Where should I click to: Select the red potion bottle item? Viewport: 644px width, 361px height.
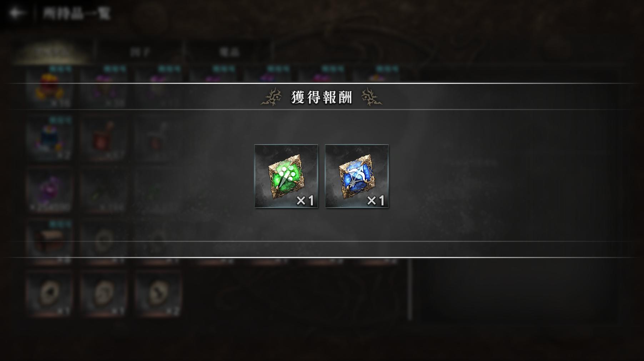(x=104, y=138)
